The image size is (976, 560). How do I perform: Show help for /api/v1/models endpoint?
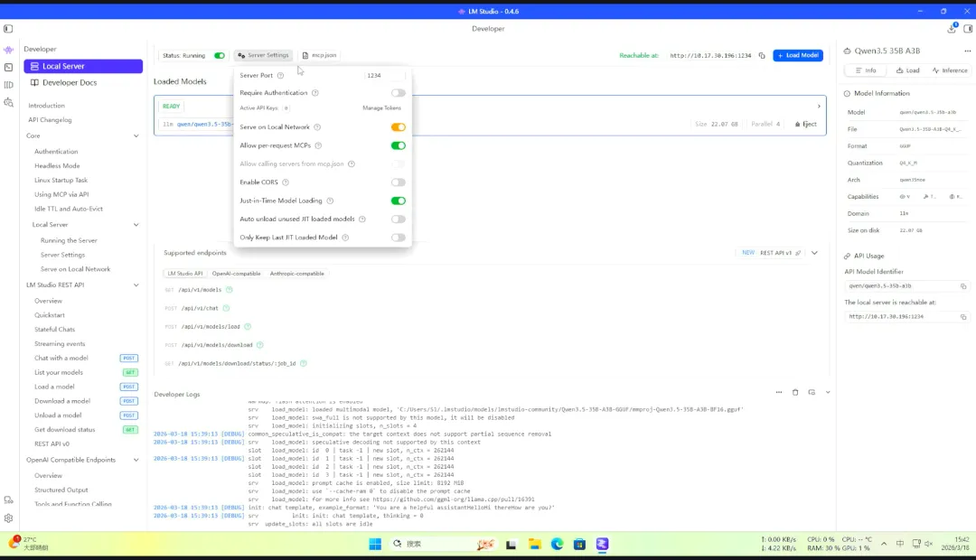coord(229,290)
